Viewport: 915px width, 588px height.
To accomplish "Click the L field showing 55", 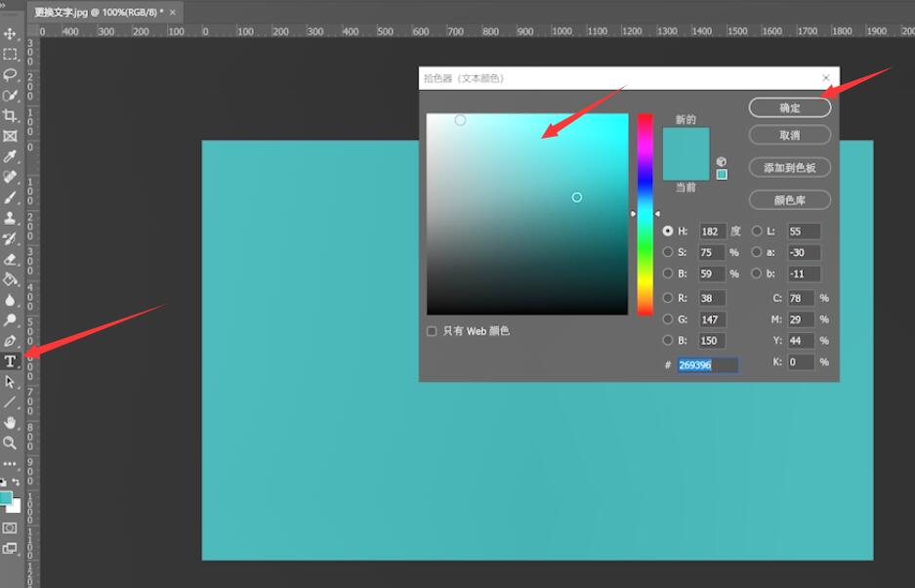I will click(x=804, y=231).
